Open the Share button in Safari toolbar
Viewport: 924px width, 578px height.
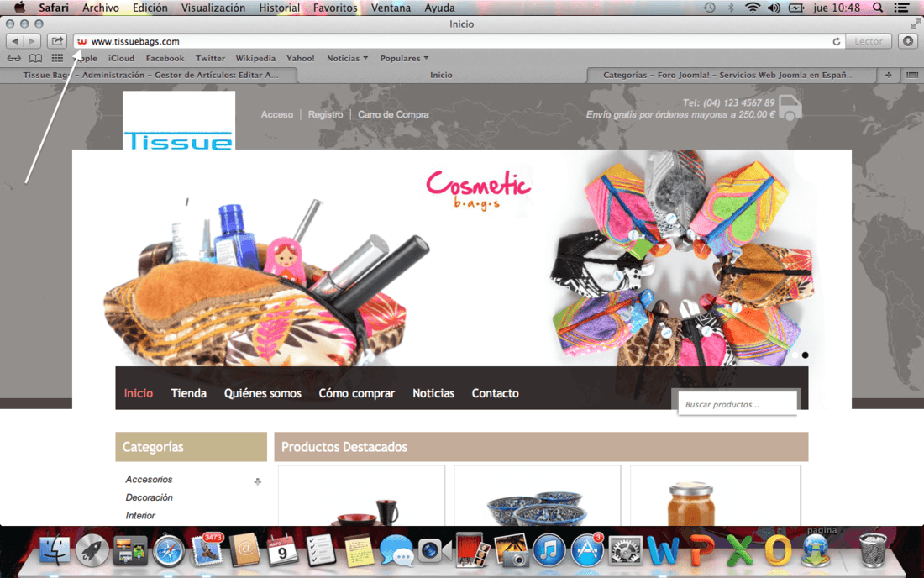tap(56, 41)
